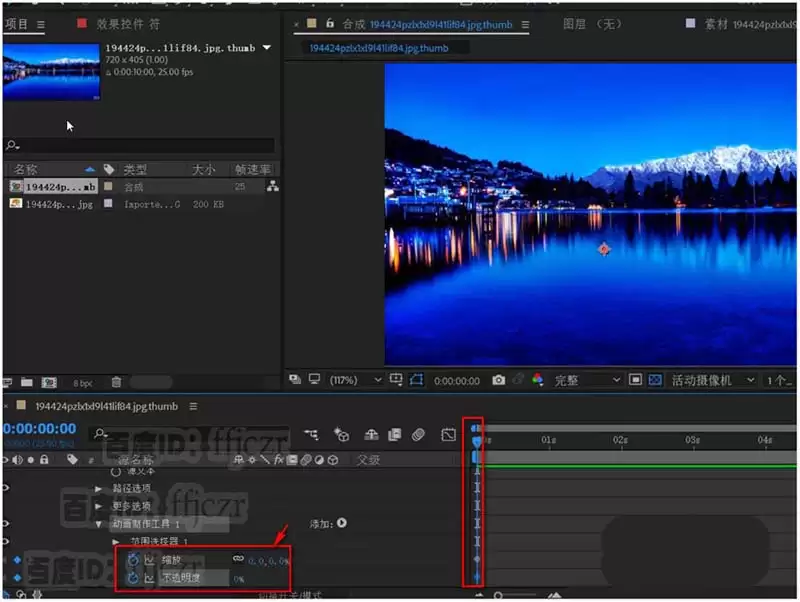Switch to the 效果控件 tab
800x602 pixels.
128,24
